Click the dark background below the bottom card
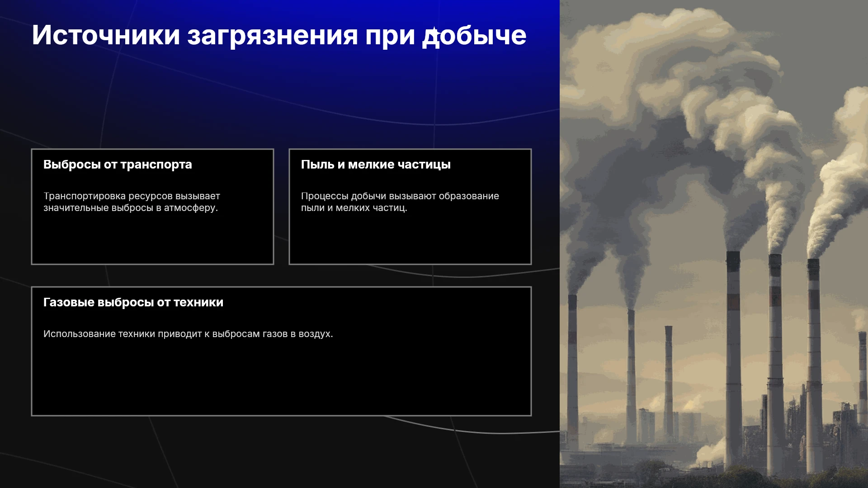Viewport: 868px width, 488px height. [280, 452]
